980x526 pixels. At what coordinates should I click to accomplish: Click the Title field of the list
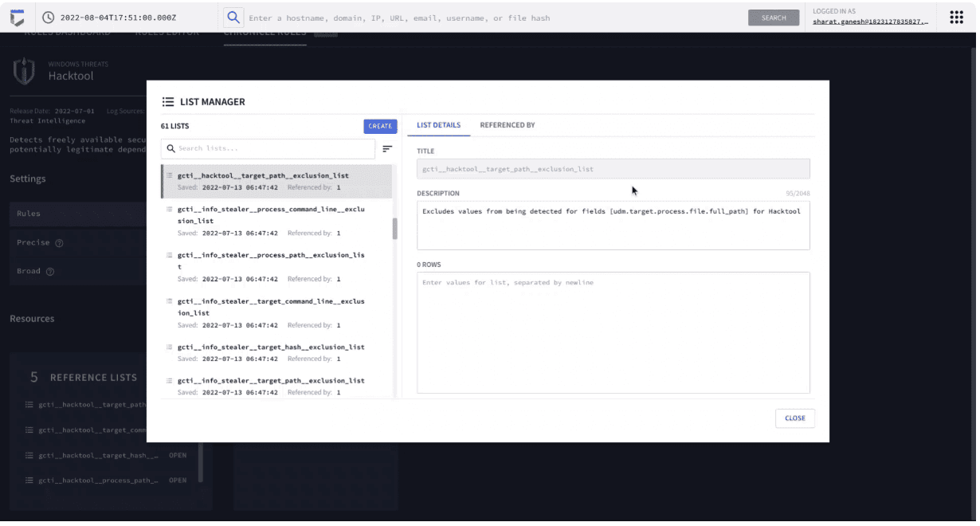tap(613, 169)
